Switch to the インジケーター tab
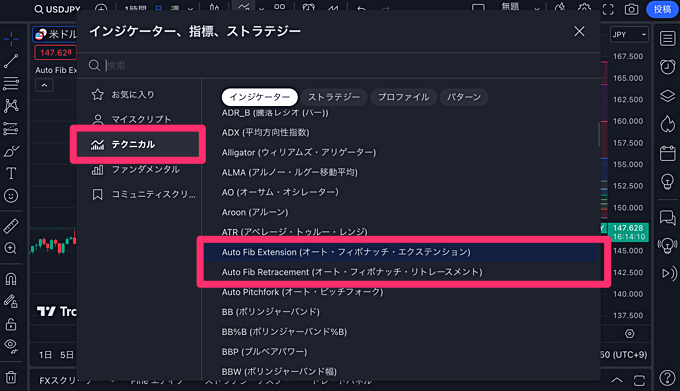 259,97
